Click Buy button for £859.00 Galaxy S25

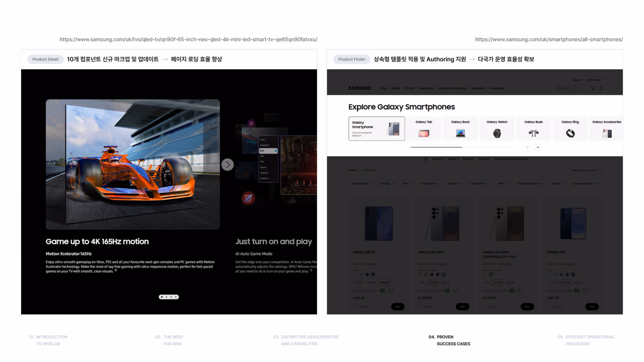[592, 306]
